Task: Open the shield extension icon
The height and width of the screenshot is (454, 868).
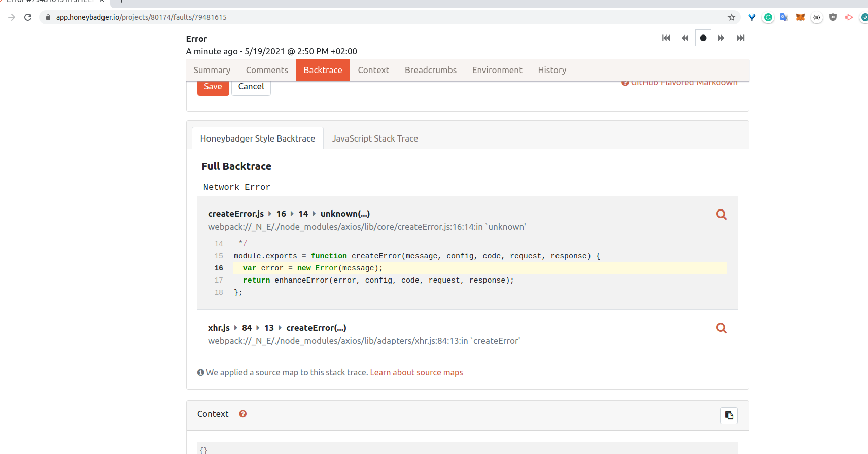Action: tap(833, 17)
